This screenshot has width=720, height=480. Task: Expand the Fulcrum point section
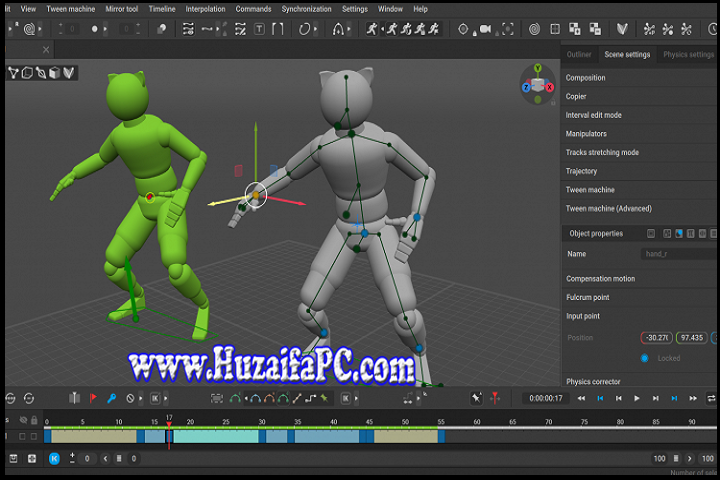638,298
